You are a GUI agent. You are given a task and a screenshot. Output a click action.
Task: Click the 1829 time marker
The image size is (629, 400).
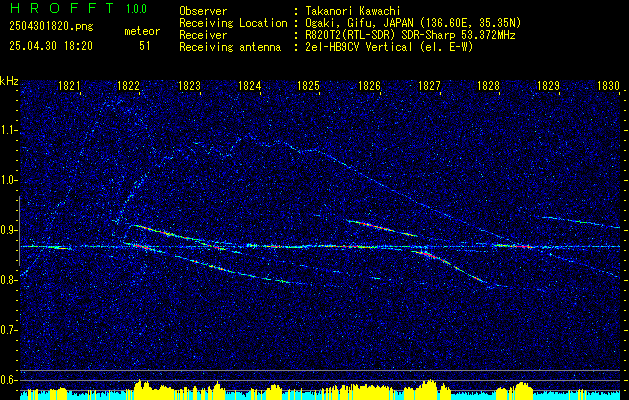(548, 85)
